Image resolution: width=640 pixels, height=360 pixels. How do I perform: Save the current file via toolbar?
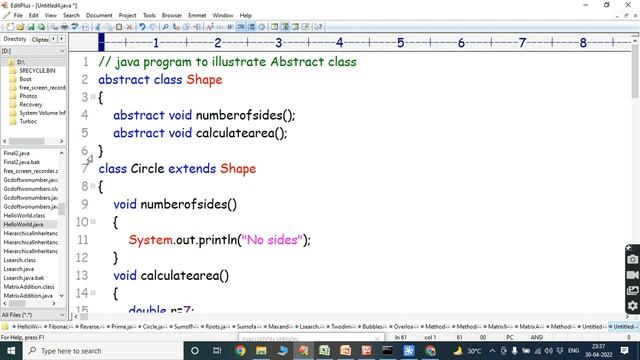[x=31, y=27]
